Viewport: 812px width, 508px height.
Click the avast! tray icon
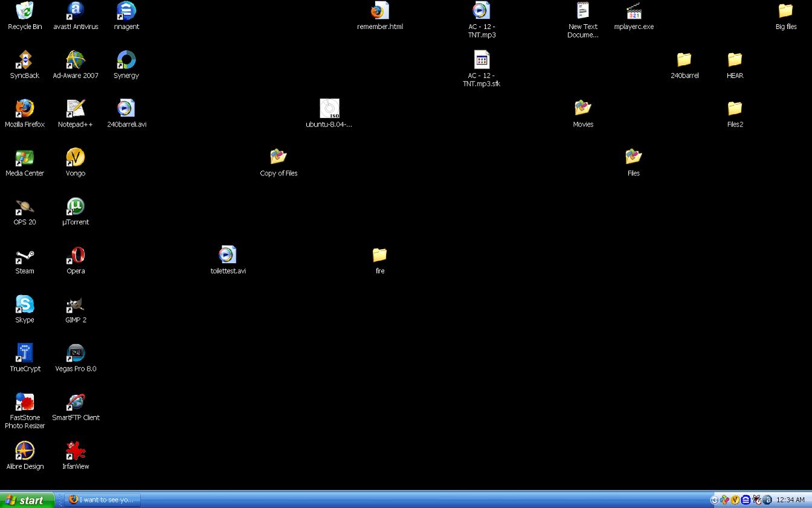pyautogui.click(x=767, y=500)
